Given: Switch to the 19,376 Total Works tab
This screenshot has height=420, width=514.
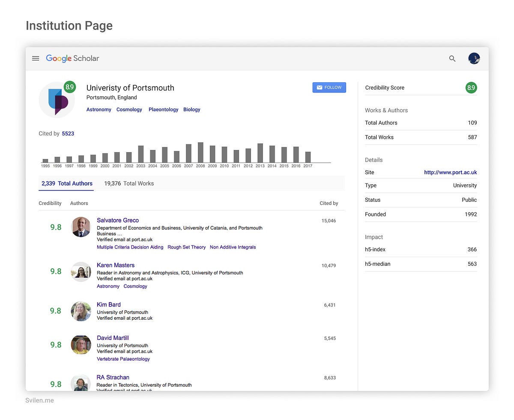Looking at the screenshot, I should click(129, 183).
